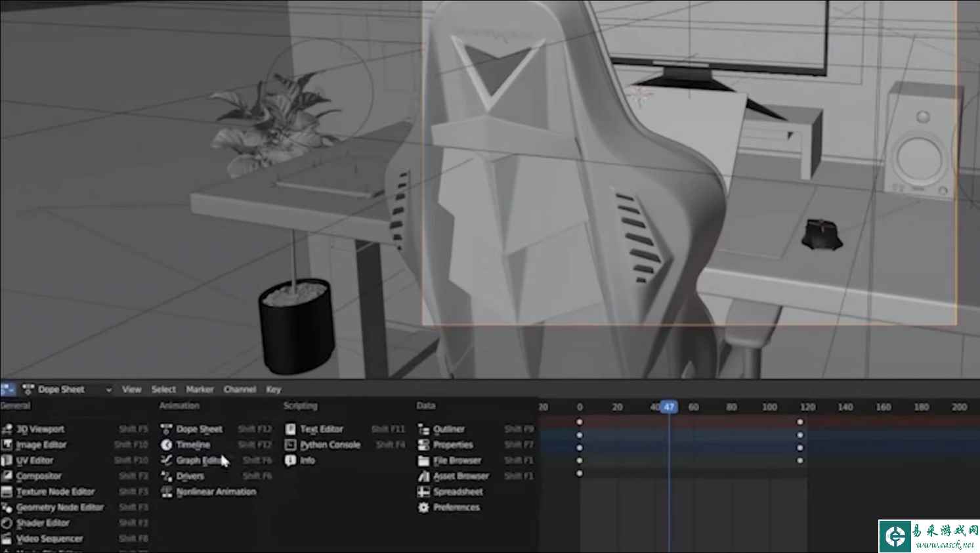Switch to the Image Editor
The image size is (980, 553).
(41, 445)
